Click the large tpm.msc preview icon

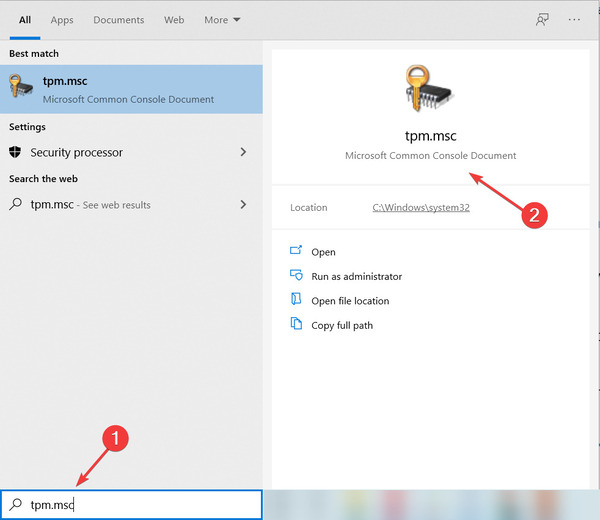click(x=429, y=88)
